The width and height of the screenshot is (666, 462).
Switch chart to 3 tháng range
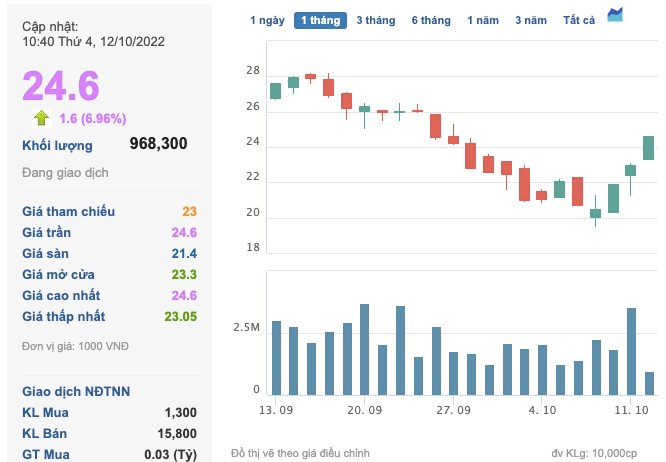[x=375, y=20]
